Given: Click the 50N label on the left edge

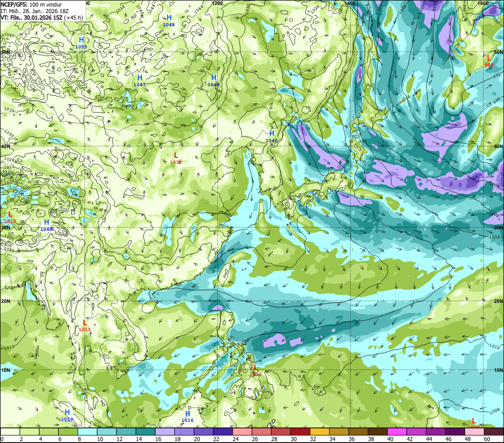Looking at the screenshot, I should (6, 52).
